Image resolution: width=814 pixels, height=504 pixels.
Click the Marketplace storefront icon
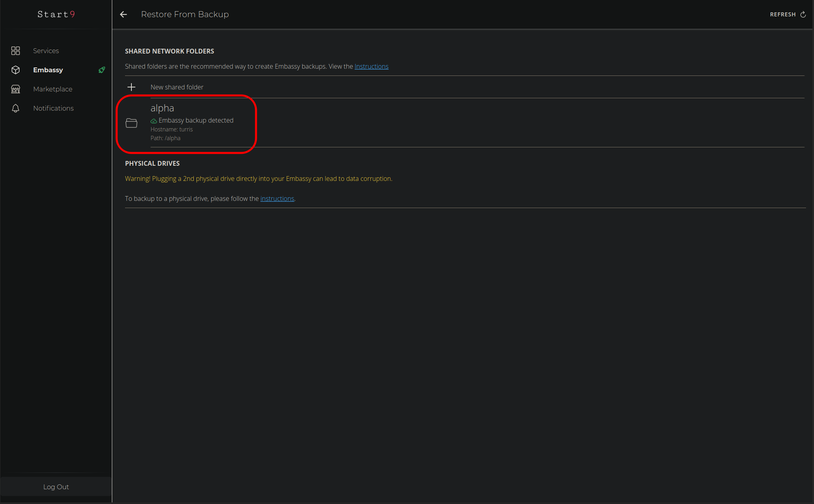[16, 89]
